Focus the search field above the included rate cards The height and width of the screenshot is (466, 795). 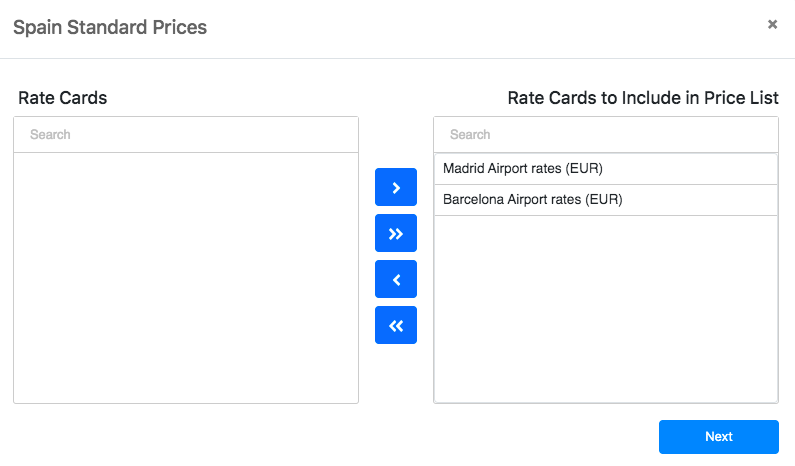[606, 135]
